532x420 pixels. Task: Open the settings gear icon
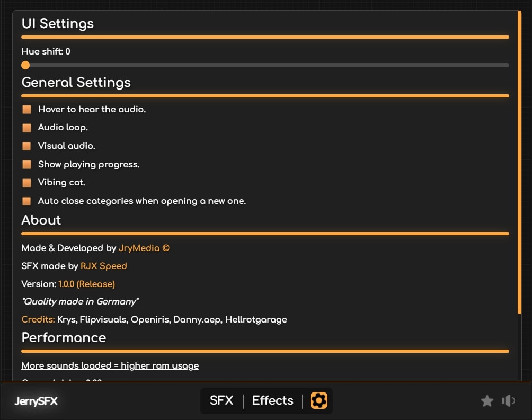[x=318, y=400]
